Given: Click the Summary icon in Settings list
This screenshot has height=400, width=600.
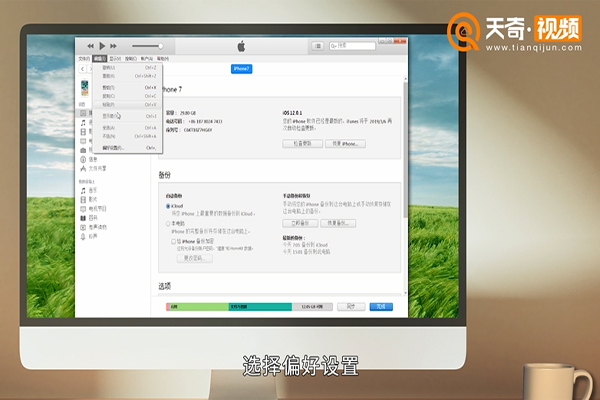Looking at the screenshot, I should (x=83, y=113).
